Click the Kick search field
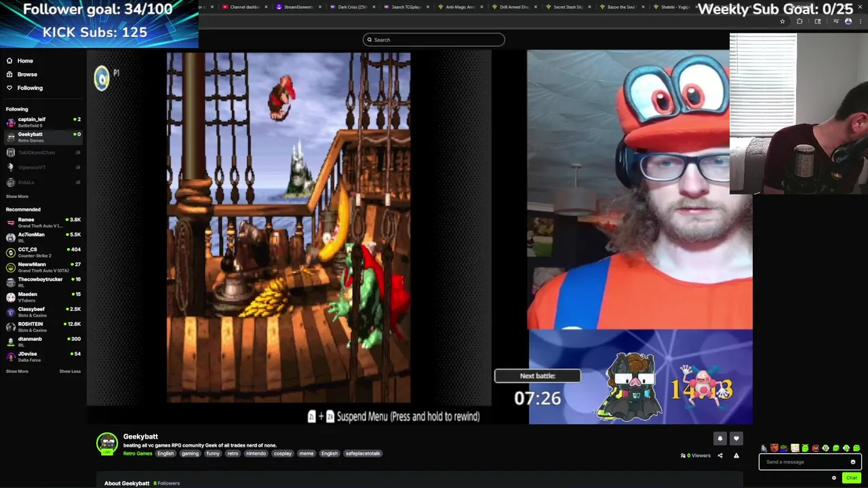868x488 pixels. 434,40
